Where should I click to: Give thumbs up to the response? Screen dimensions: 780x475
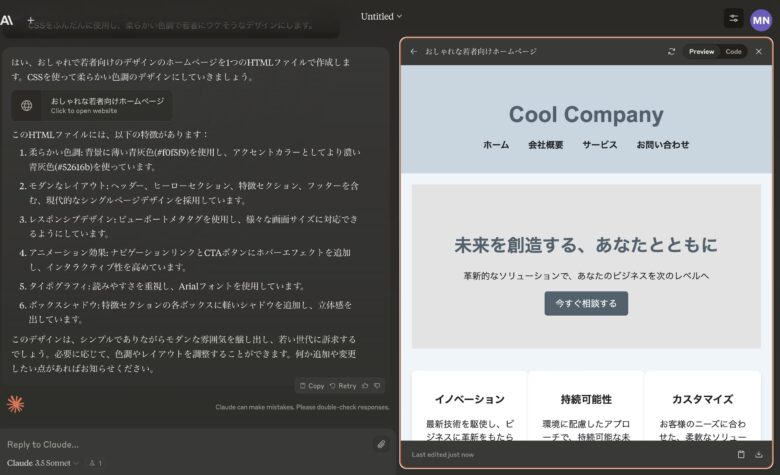click(x=365, y=385)
